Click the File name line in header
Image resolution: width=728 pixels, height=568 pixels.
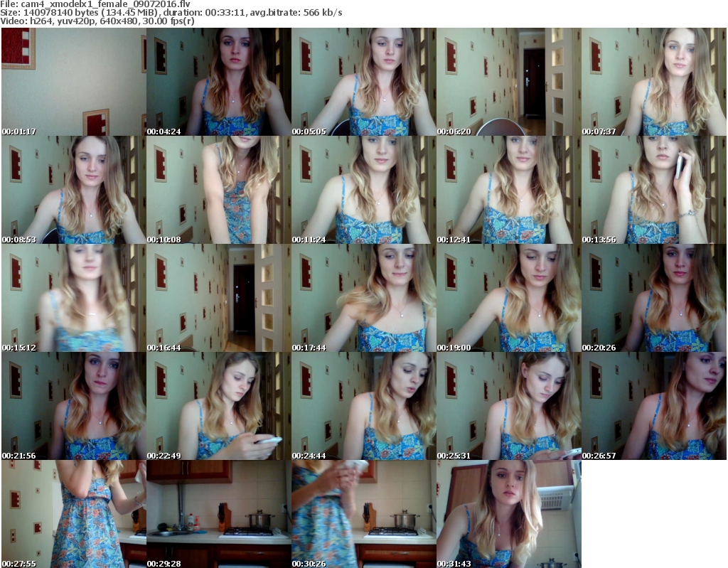click(95, 4)
